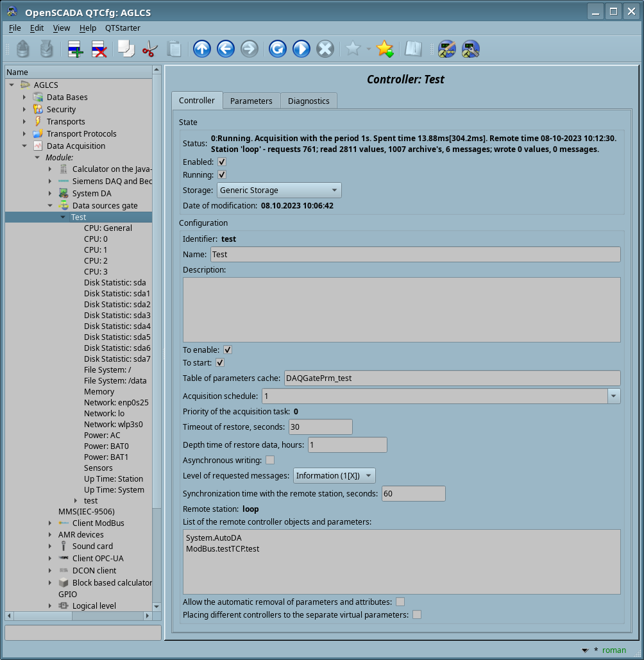Check Placing different controllers to separate virtual parameters
Viewport: 644px width, 660px height.
click(x=417, y=614)
